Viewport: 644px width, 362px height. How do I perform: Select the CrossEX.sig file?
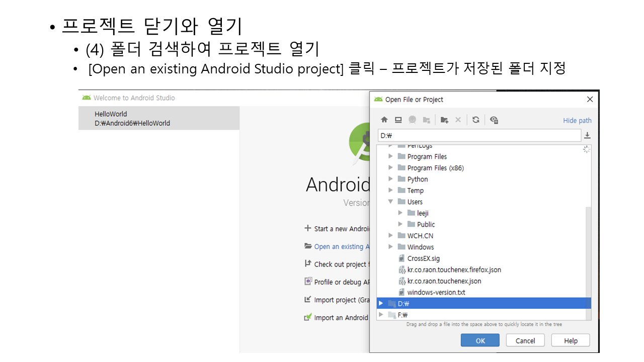click(x=423, y=258)
